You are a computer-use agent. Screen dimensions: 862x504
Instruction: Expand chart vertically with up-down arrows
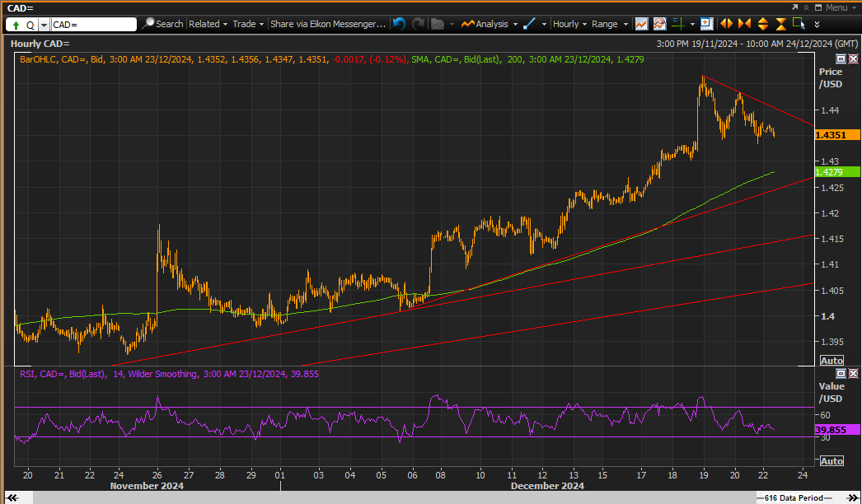pos(763,24)
